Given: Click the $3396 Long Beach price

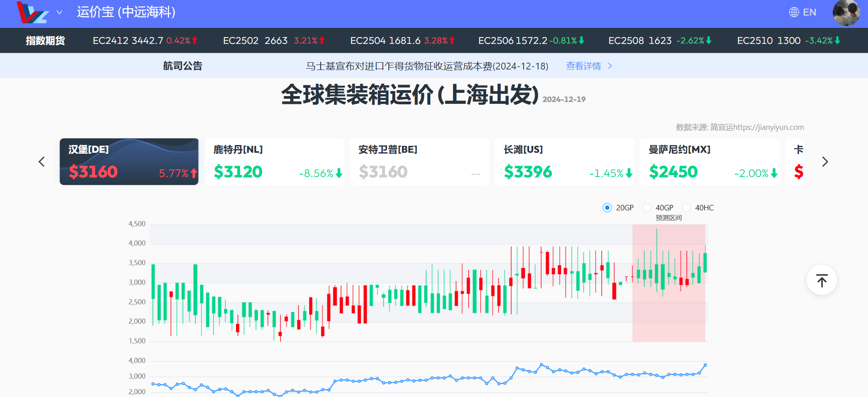Looking at the screenshot, I should coord(528,172).
